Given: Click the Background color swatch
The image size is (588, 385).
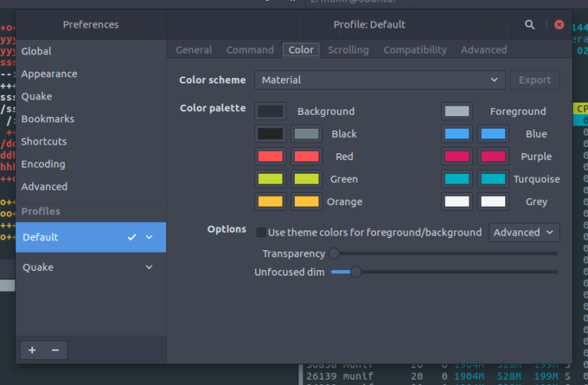Looking at the screenshot, I should point(270,112).
